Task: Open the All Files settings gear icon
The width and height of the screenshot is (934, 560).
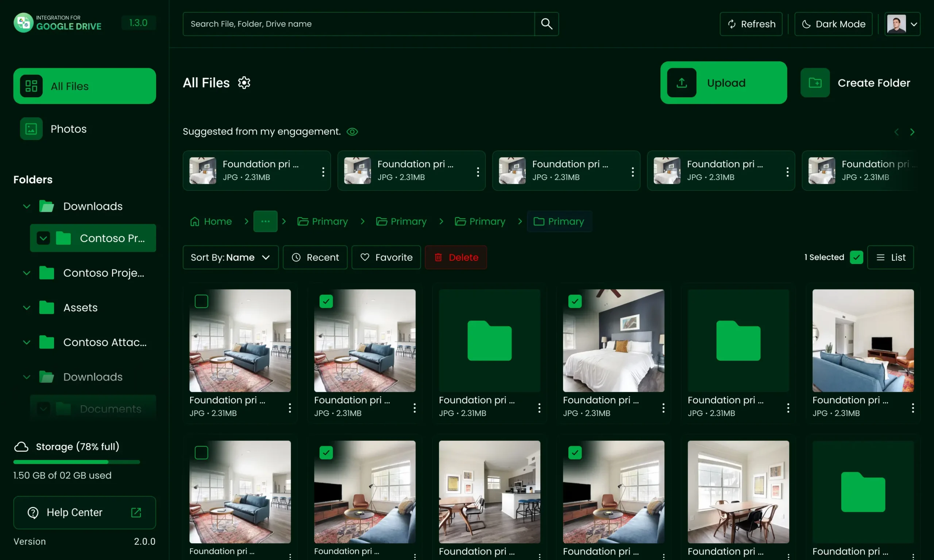Action: (244, 83)
